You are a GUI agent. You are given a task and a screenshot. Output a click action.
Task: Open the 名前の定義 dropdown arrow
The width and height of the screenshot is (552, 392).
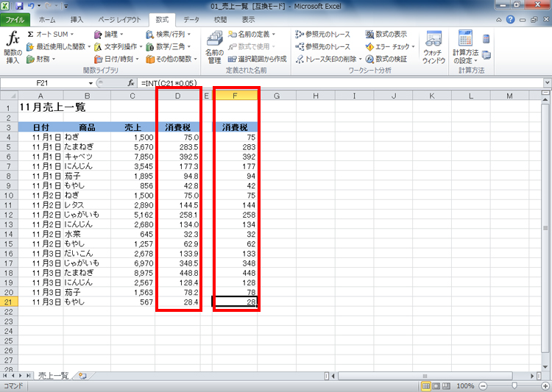274,34
